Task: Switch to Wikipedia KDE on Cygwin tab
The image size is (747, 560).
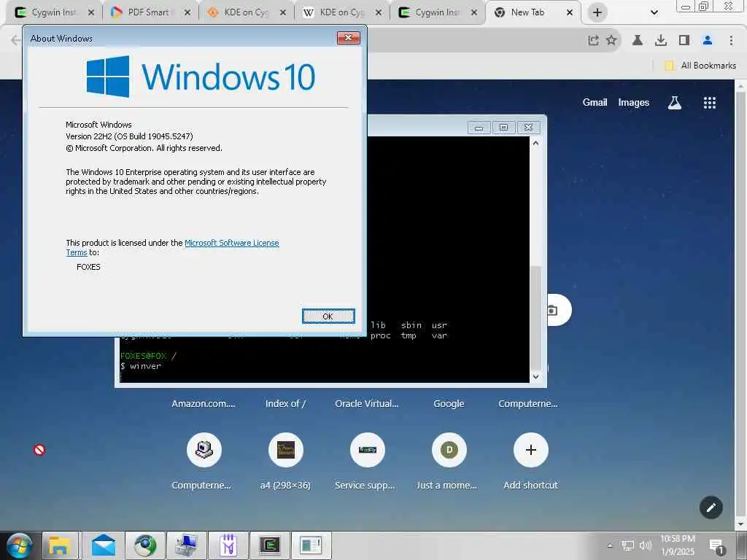Action: (341, 12)
